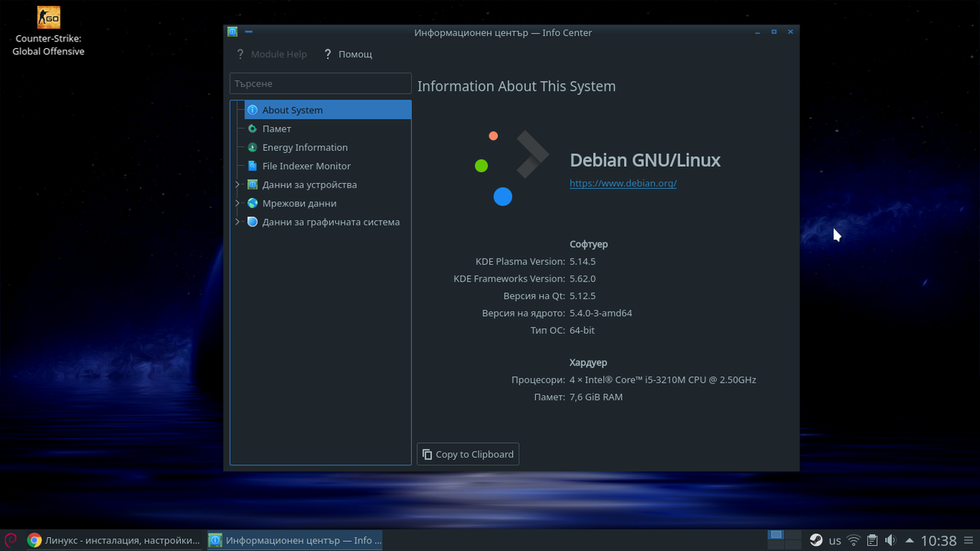Expand the Мрежови данни tree node
This screenshot has width=980, height=551.
(x=237, y=204)
